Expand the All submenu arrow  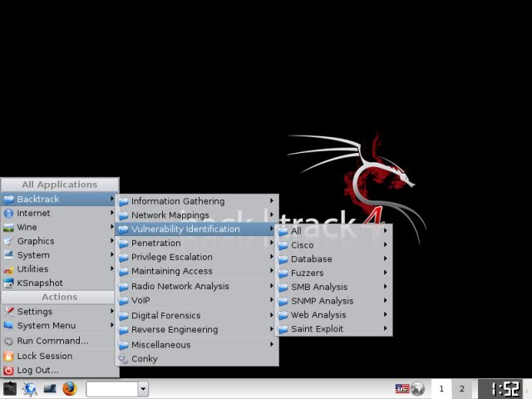[386, 231]
